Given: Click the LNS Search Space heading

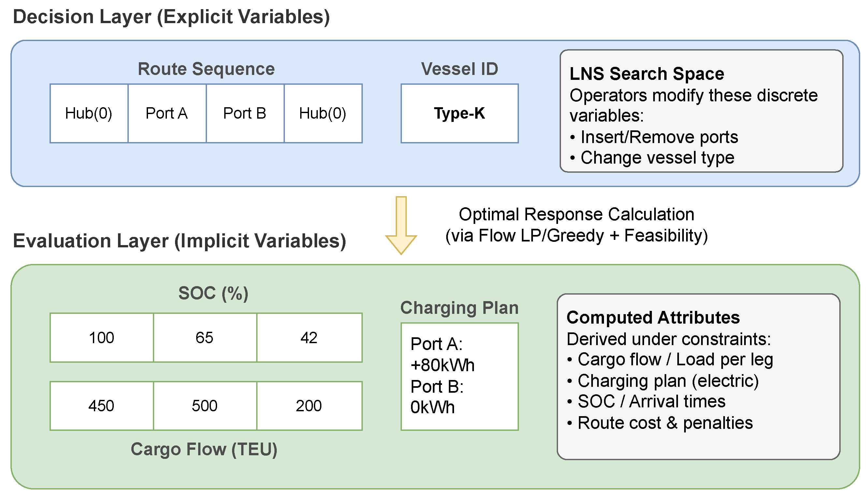Looking at the screenshot, I should [x=647, y=74].
